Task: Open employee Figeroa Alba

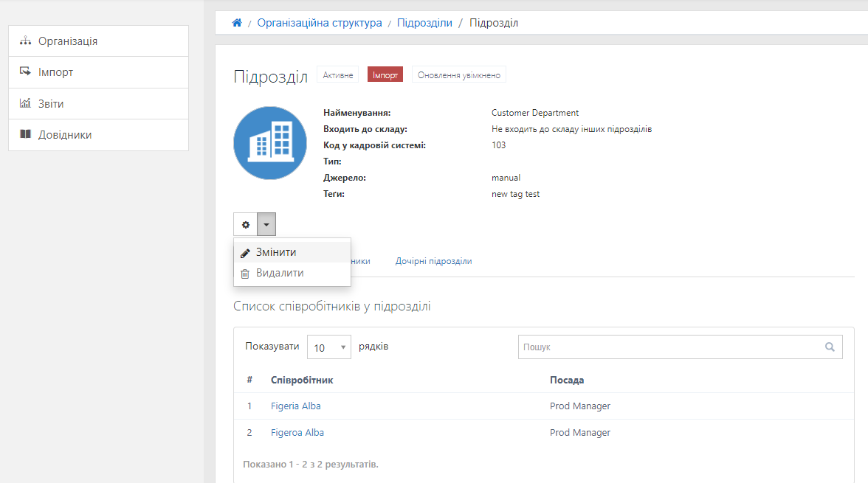Action: [297, 432]
